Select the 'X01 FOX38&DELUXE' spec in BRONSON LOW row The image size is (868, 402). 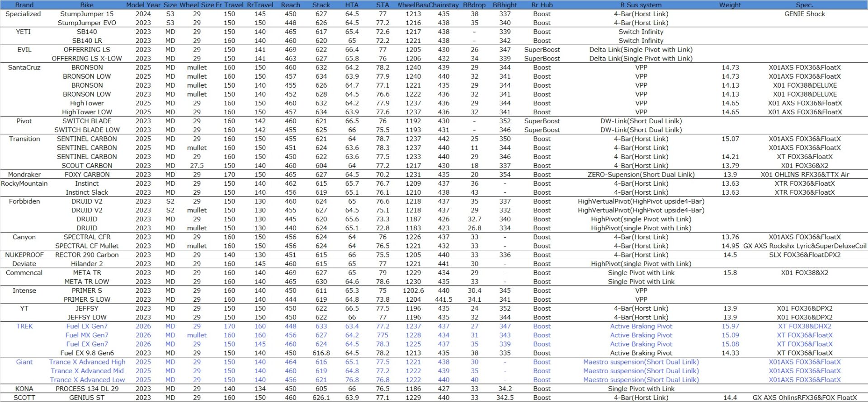tap(804, 94)
